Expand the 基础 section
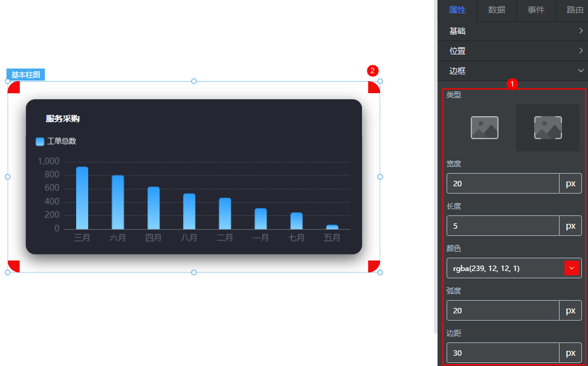588x366 pixels. click(512, 31)
